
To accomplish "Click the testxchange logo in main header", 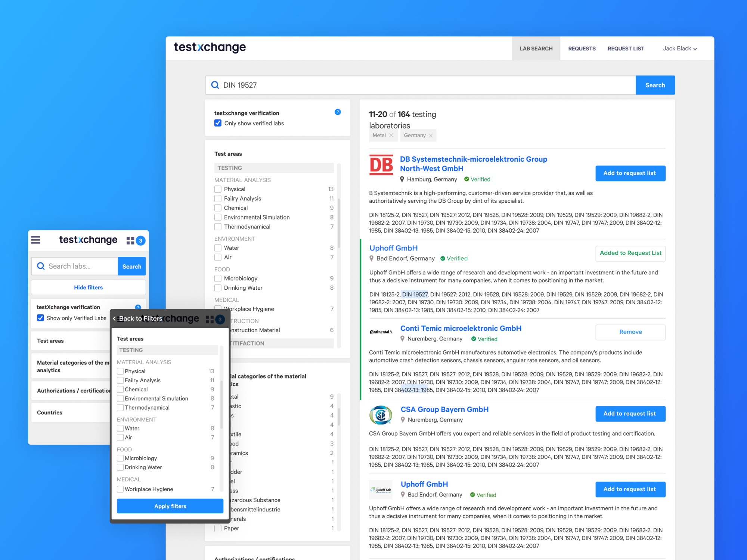I will [210, 47].
